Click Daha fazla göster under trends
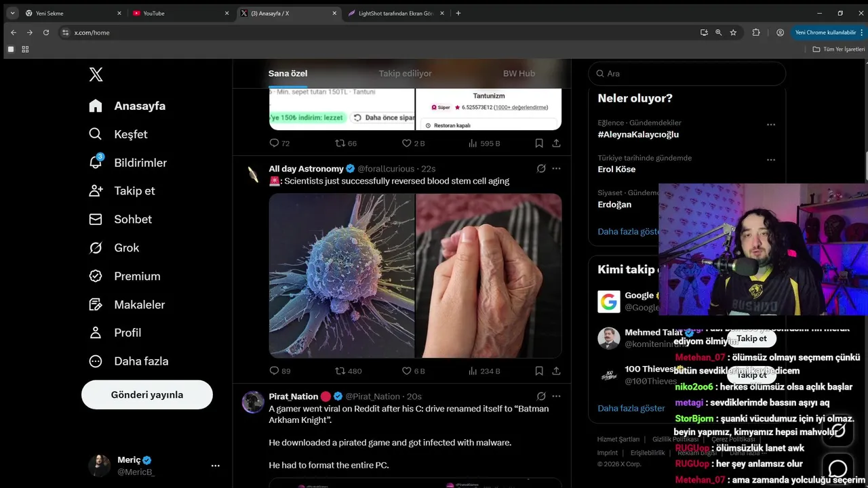The height and width of the screenshot is (488, 868). 628,231
